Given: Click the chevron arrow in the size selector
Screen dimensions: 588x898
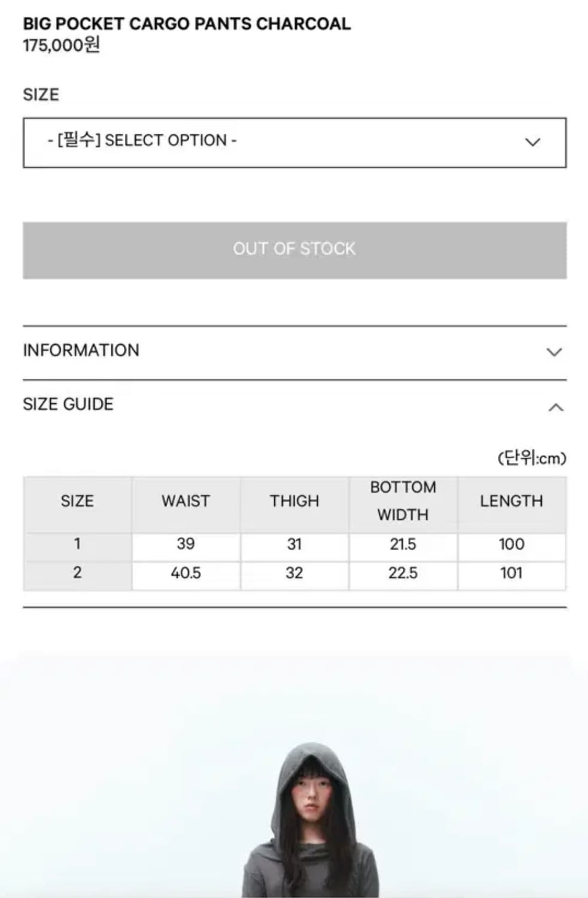Looking at the screenshot, I should 532,142.
